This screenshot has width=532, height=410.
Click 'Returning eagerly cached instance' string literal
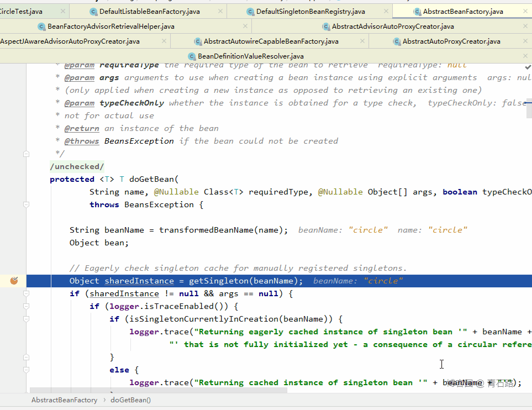tap(330, 332)
